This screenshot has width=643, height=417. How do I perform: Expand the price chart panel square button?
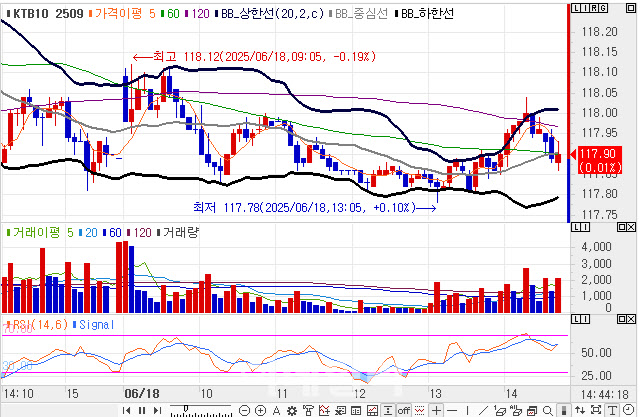(x=631, y=8)
